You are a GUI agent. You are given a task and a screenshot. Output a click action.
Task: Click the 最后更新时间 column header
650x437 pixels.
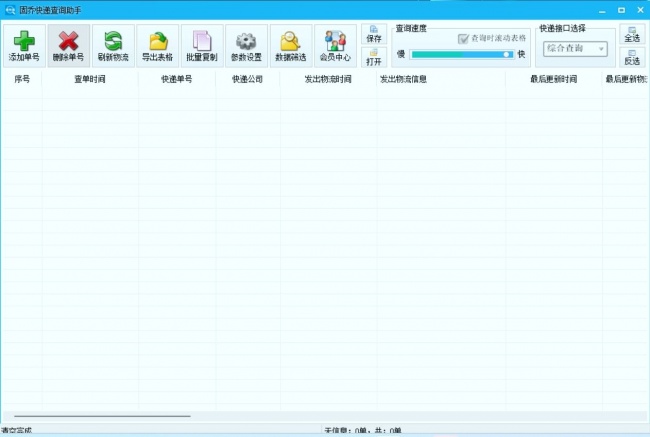(554, 79)
